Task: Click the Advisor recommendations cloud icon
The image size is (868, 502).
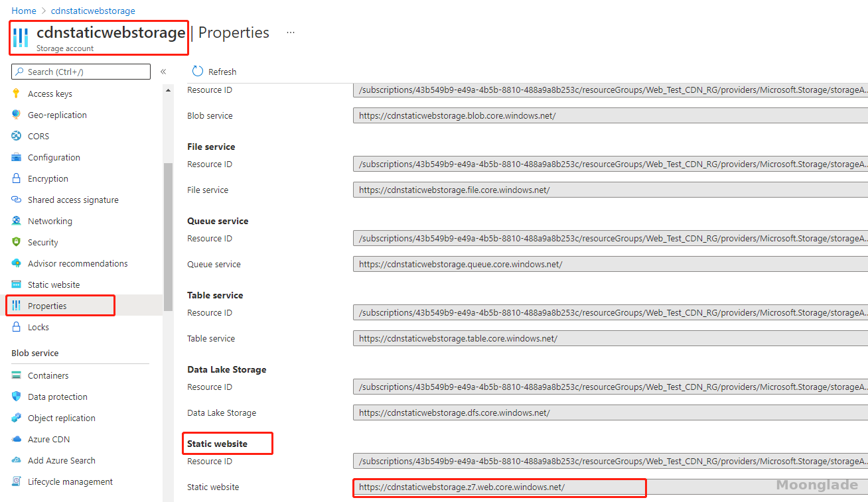Action: 17,263
